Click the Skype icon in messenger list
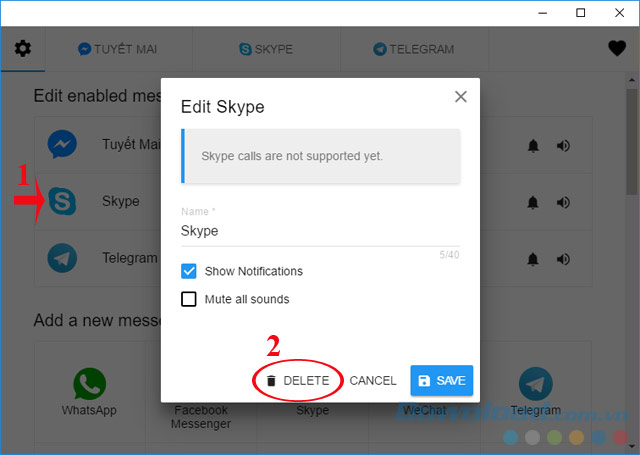The image size is (640, 455). [63, 201]
